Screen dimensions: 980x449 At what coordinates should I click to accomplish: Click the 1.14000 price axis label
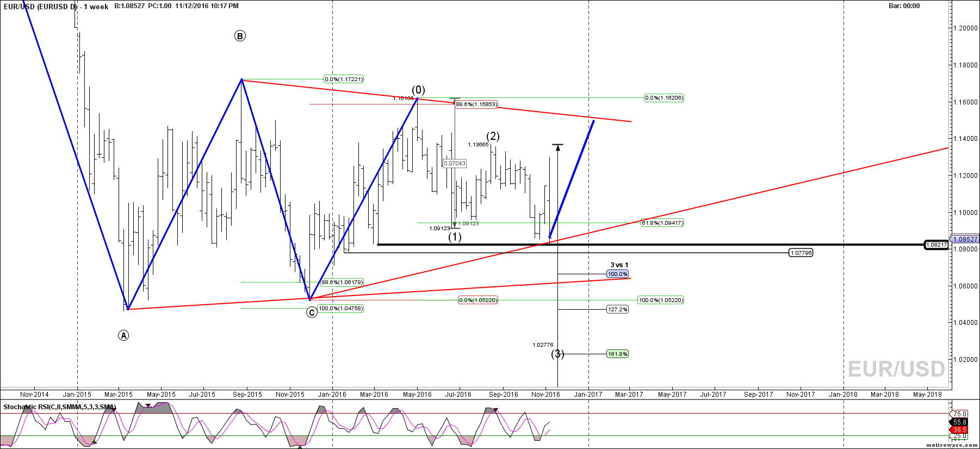(x=966, y=139)
